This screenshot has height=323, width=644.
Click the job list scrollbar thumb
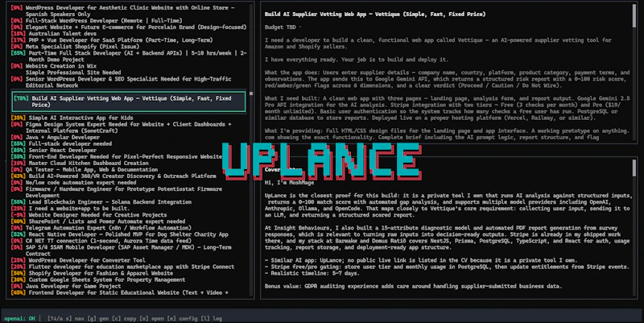click(x=251, y=93)
